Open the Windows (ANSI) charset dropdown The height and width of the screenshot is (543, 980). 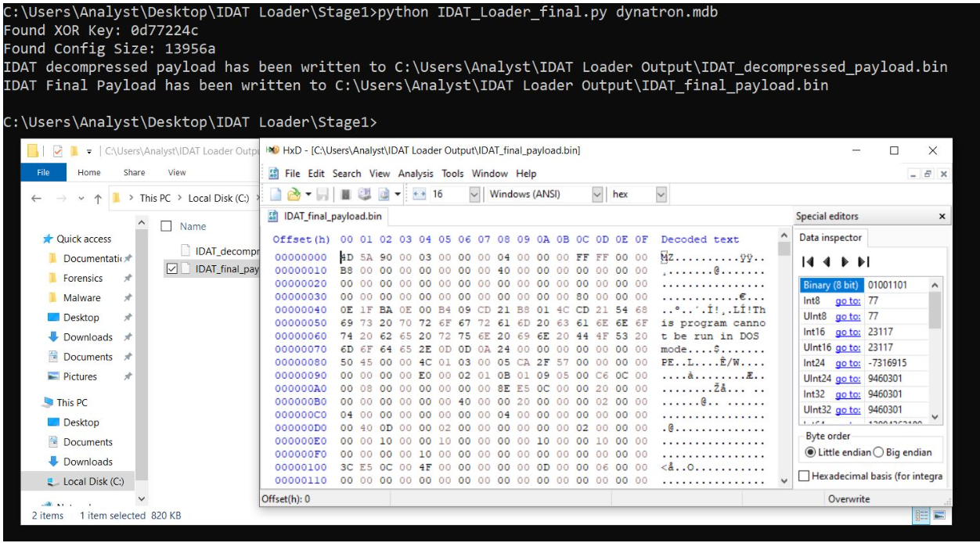[x=598, y=194]
